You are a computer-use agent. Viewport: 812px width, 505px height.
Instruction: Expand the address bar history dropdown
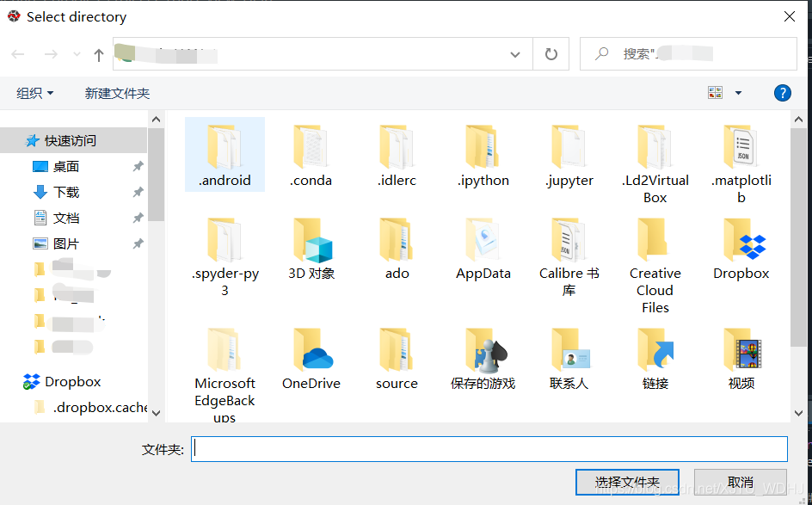pos(515,54)
